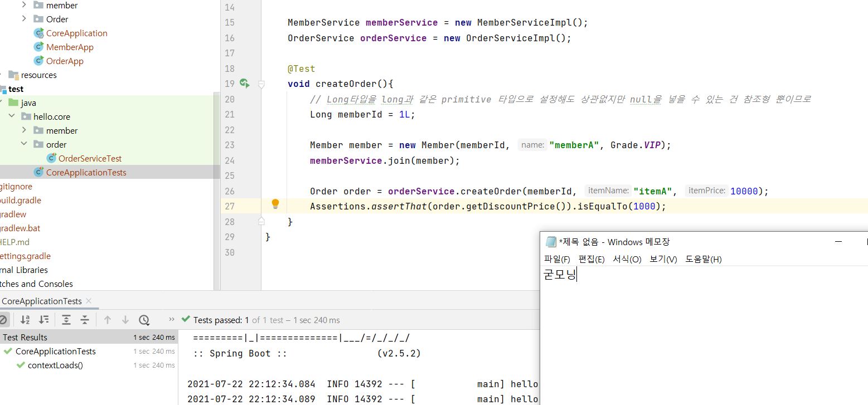Go to next failed test arrow
The height and width of the screenshot is (405, 868).
(x=125, y=320)
